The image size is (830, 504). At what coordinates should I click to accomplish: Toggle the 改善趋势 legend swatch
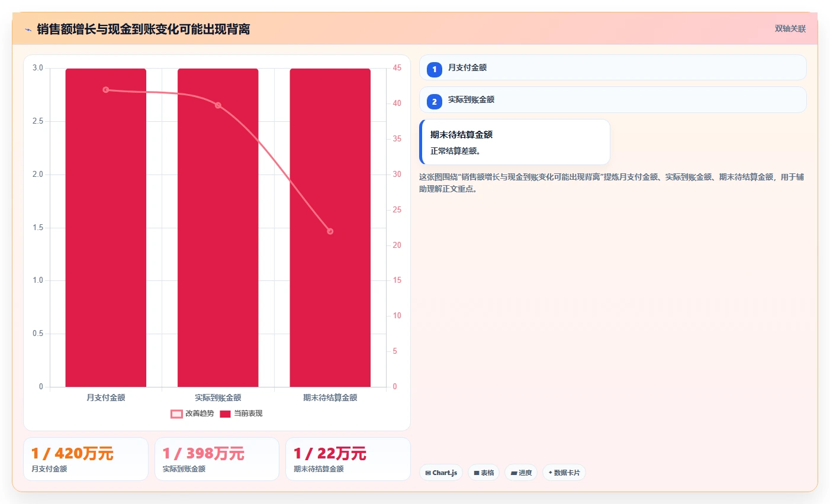pos(176,413)
